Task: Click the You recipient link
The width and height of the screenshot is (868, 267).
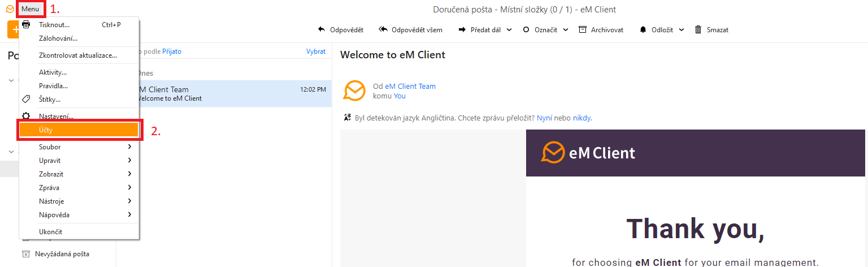Action: [x=400, y=96]
